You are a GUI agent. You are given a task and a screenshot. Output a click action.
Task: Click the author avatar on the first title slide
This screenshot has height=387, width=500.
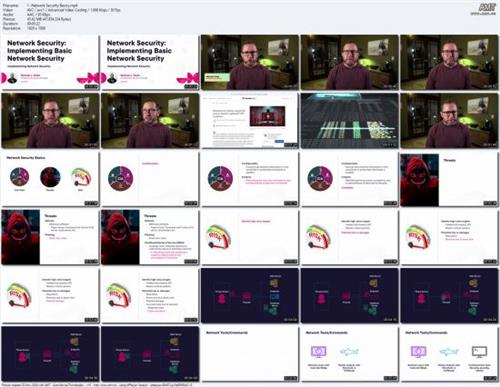(x=12, y=78)
